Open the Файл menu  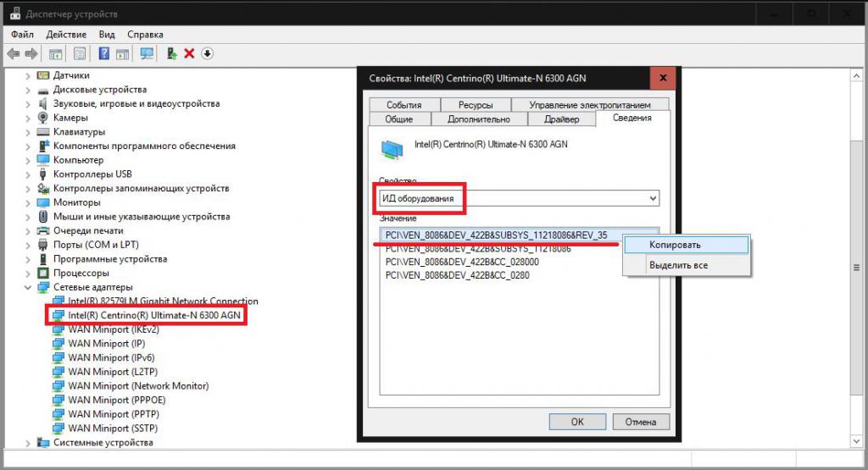[22, 34]
